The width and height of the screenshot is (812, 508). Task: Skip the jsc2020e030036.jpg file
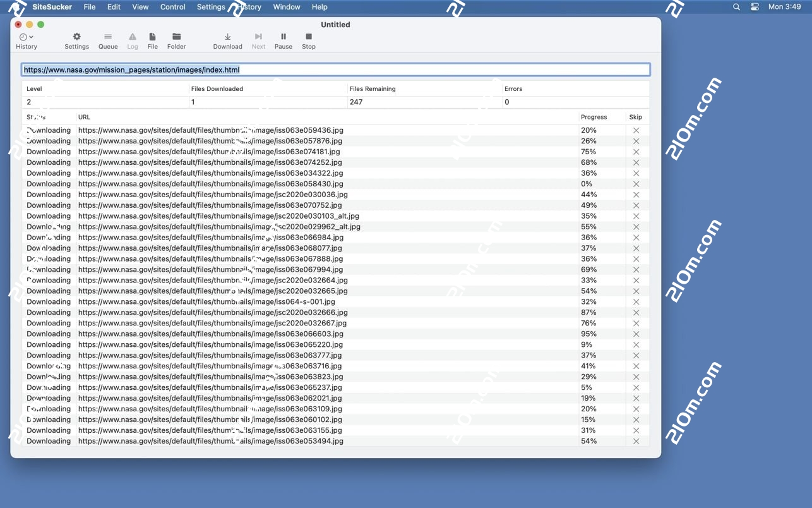636,195
